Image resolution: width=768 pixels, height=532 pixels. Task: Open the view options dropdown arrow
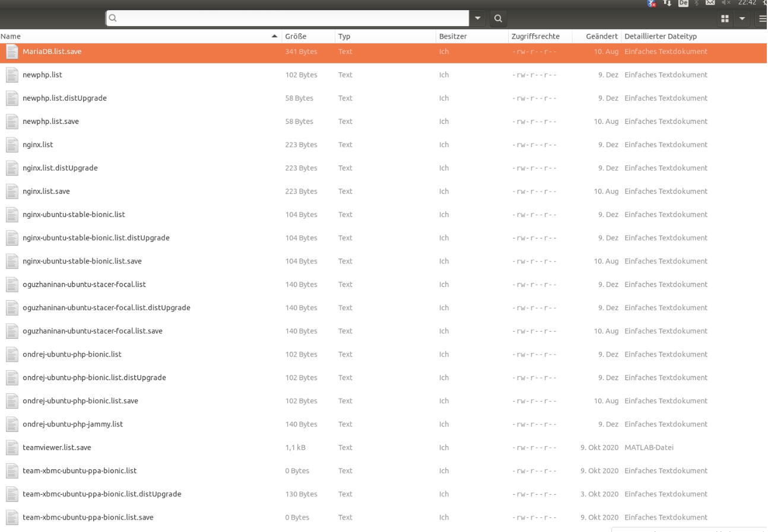(x=742, y=19)
